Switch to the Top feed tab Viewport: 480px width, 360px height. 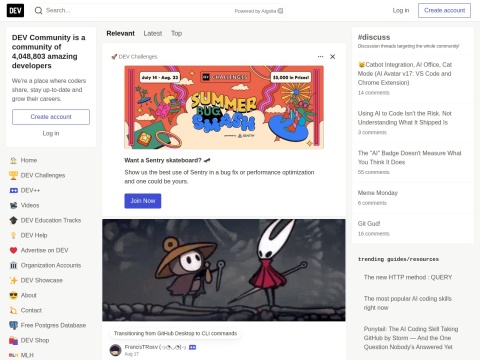(176, 33)
